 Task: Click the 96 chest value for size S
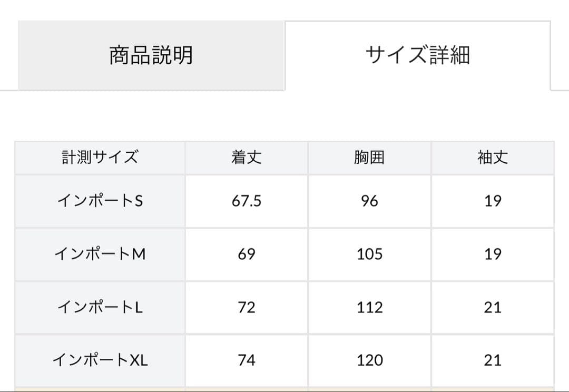369,201
